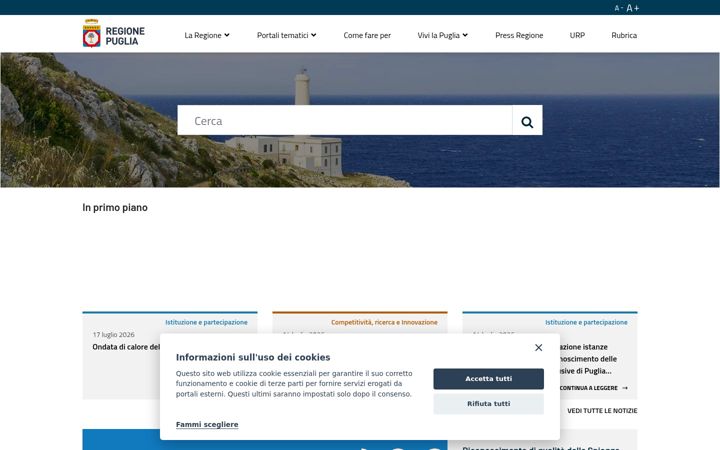This screenshot has height=450, width=720.
Task: Open the Press Regione page
Action: pyautogui.click(x=519, y=35)
